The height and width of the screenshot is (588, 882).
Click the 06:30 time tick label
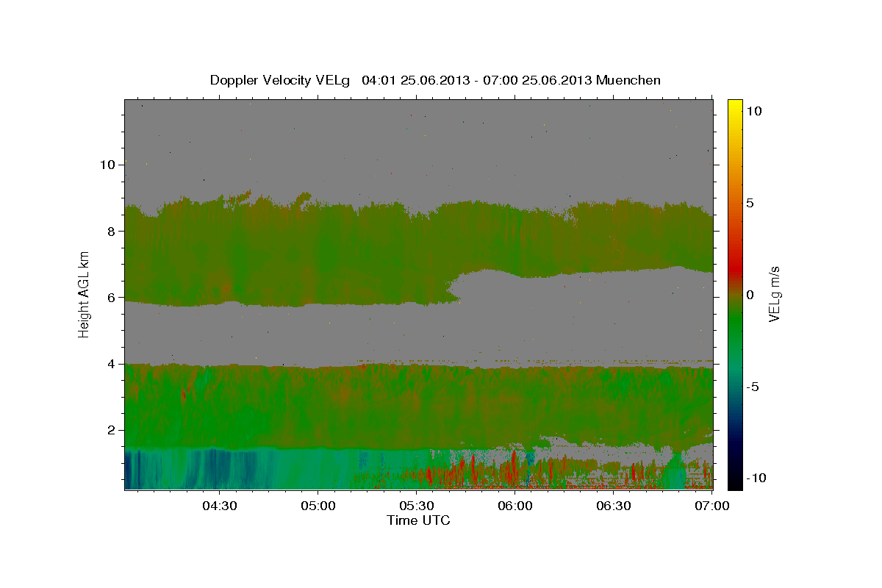pyautogui.click(x=614, y=506)
